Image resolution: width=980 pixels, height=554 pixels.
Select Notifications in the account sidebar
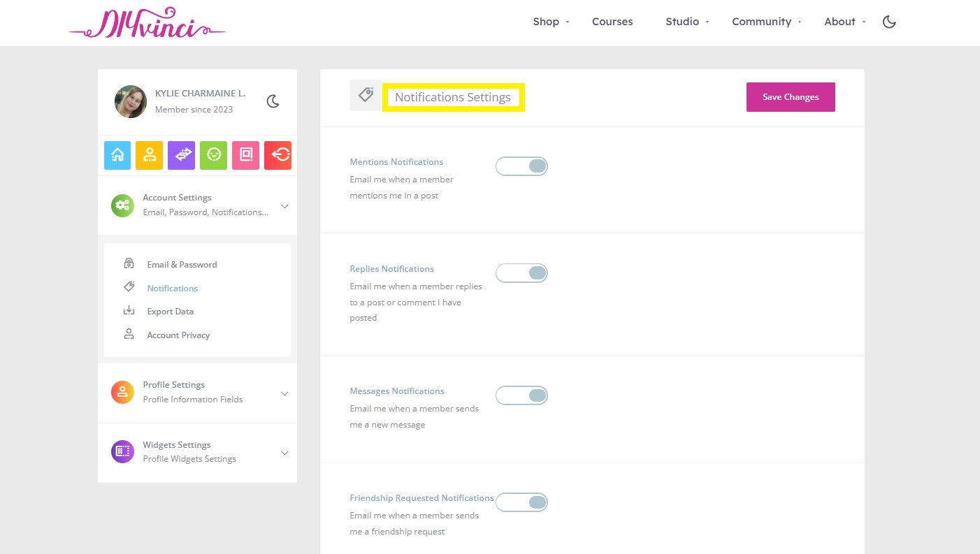pos(172,289)
